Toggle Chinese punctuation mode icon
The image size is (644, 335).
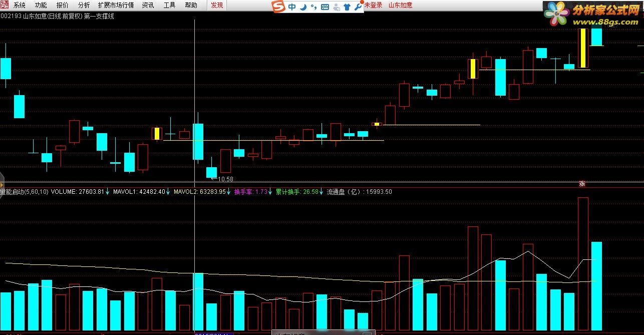[x=313, y=7]
